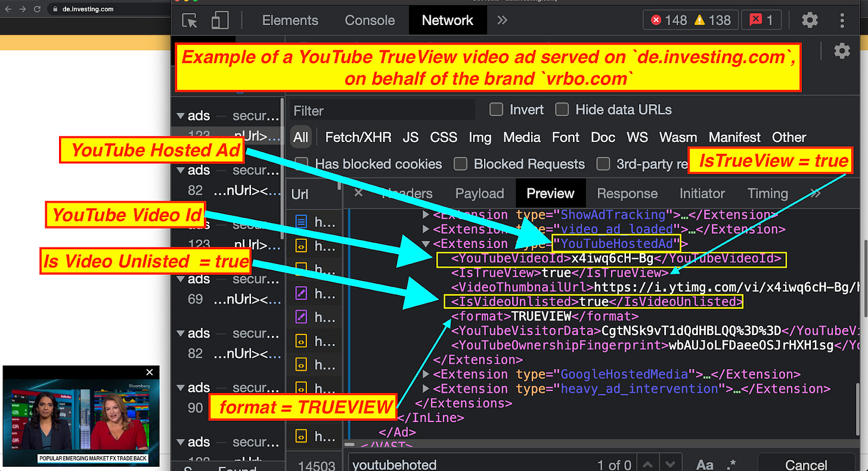
Task: Close the request details pane with X
Action: coord(358,193)
